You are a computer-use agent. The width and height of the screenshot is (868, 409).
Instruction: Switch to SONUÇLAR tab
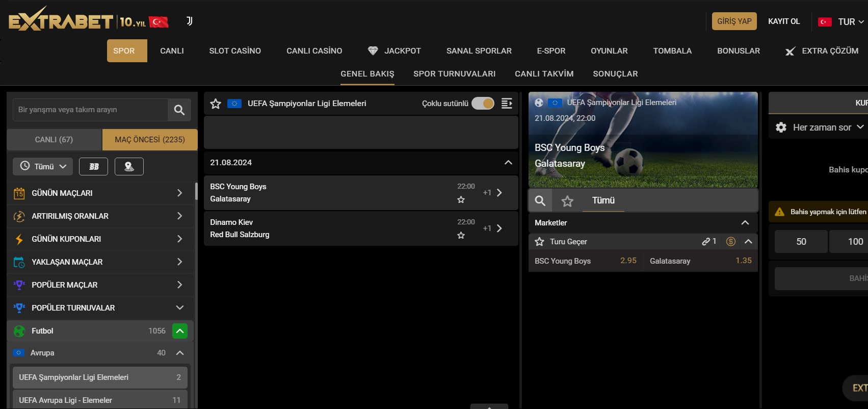pyautogui.click(x=616, y=74)
